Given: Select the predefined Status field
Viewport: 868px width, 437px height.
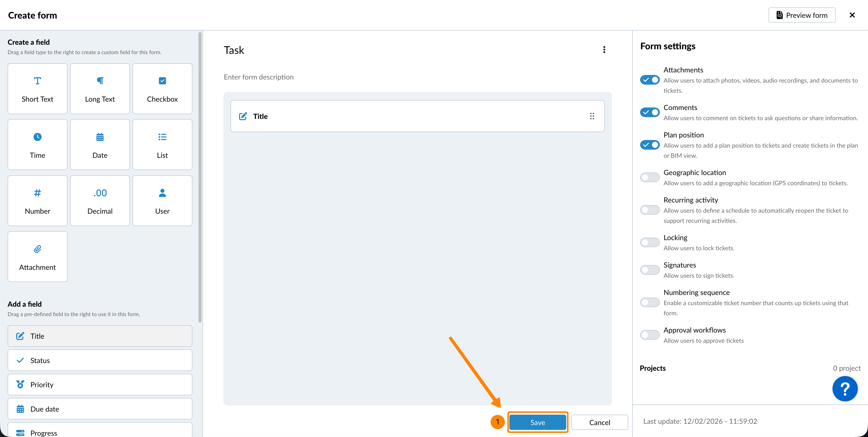Looking at the screenshot, I should point(100,361).
